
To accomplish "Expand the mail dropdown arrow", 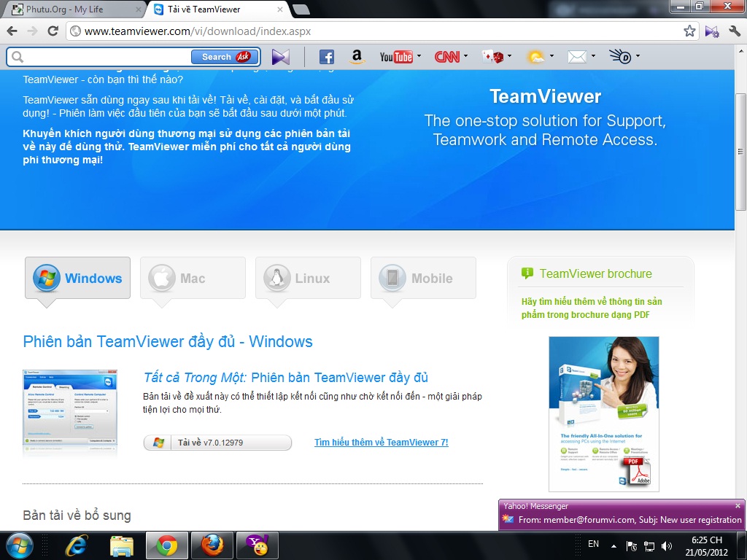I will tap(593, 56).
